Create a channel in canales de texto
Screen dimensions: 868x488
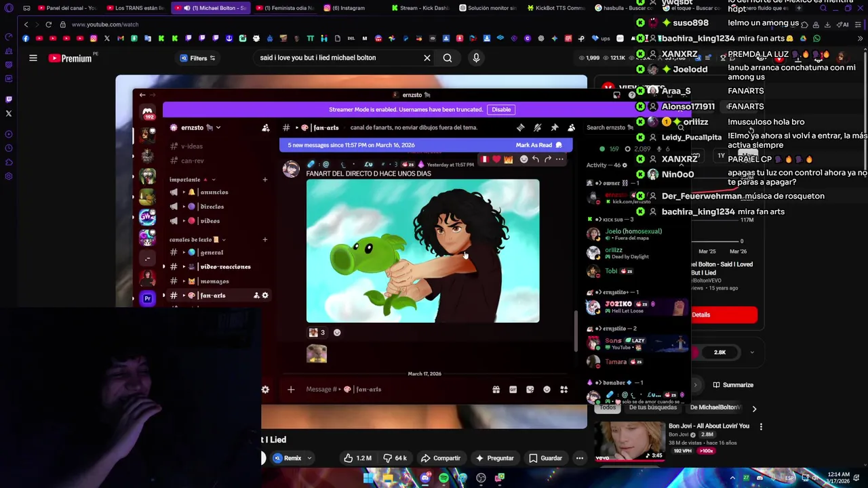pos(265,239)
